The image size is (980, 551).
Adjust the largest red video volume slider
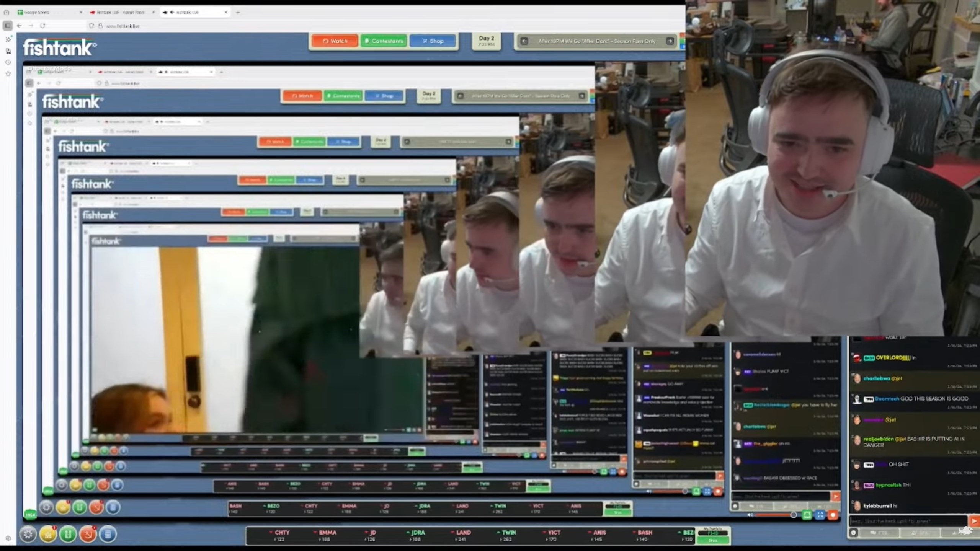point(775,515)
